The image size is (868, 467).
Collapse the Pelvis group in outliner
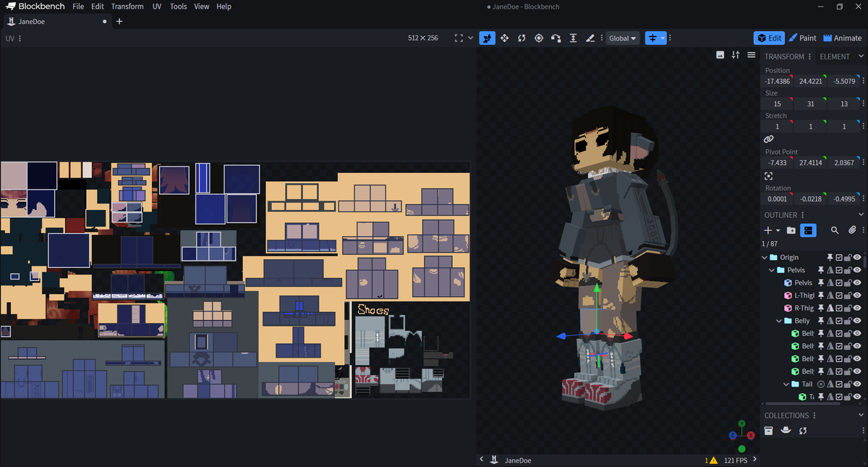coord(772,270)
